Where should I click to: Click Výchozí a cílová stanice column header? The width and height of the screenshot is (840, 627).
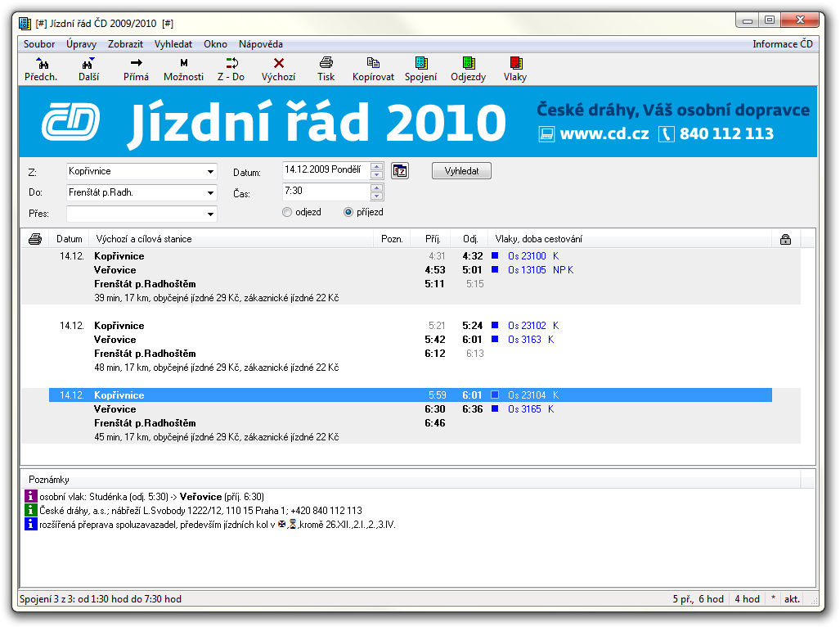(231, 239)
